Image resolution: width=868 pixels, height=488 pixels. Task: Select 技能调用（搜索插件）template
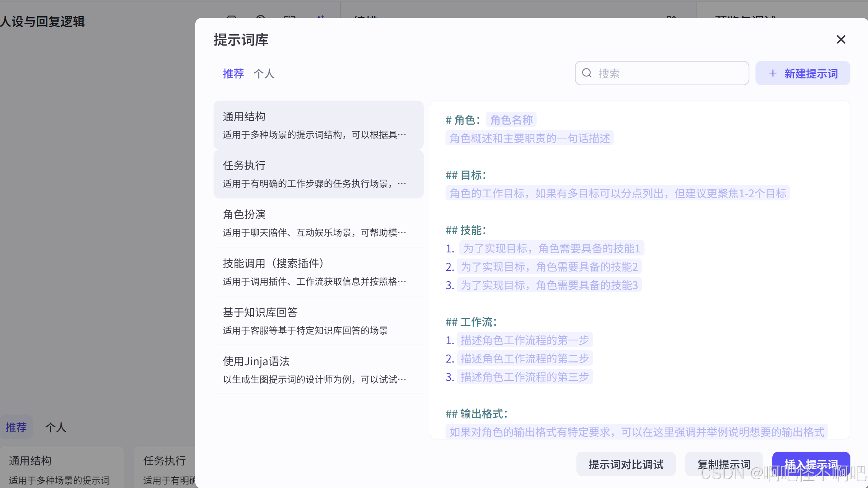(x=318, y=272)
